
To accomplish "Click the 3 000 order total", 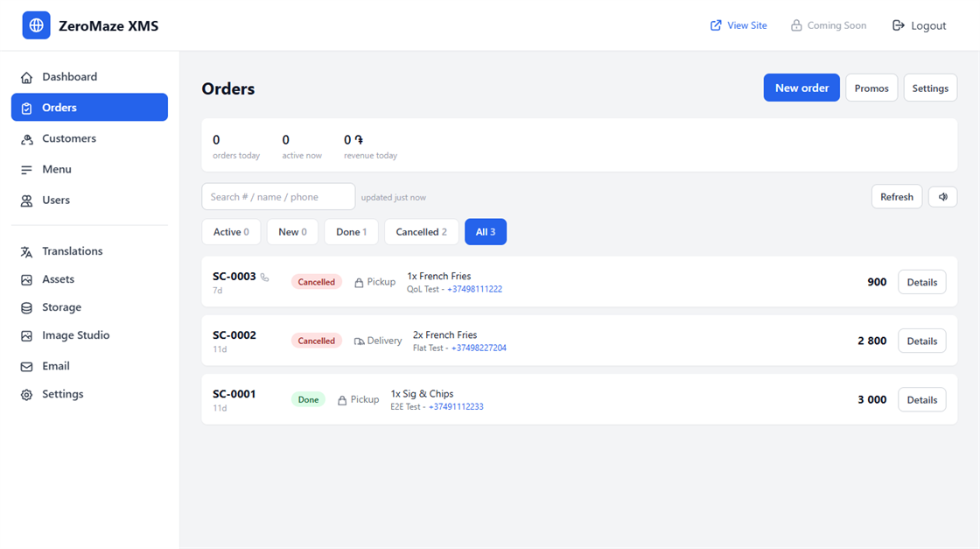I will 871,399.
